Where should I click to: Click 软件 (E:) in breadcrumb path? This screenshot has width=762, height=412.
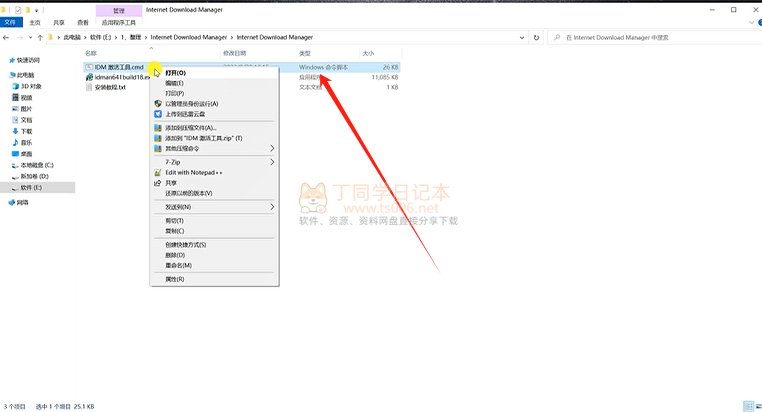tap(101, 37)
